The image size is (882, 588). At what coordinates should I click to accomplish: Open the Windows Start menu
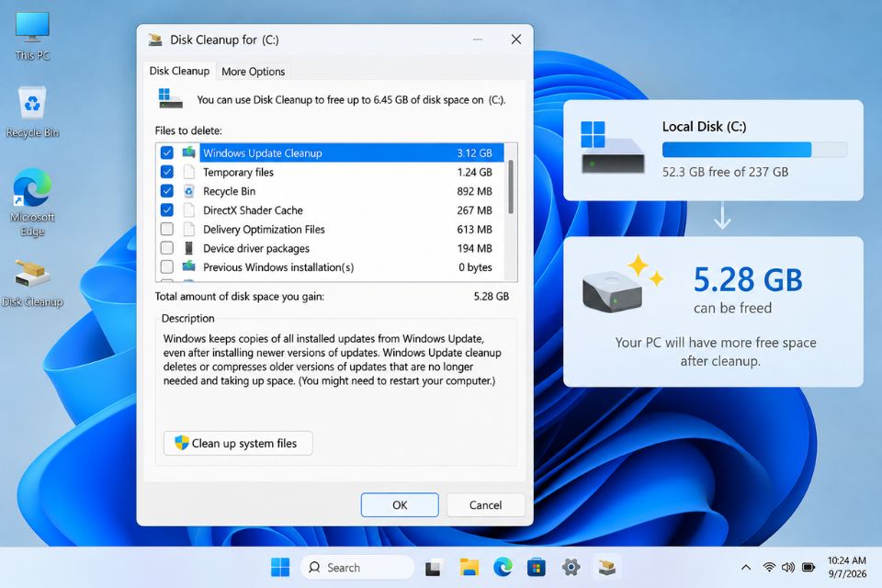click(280, 567)
